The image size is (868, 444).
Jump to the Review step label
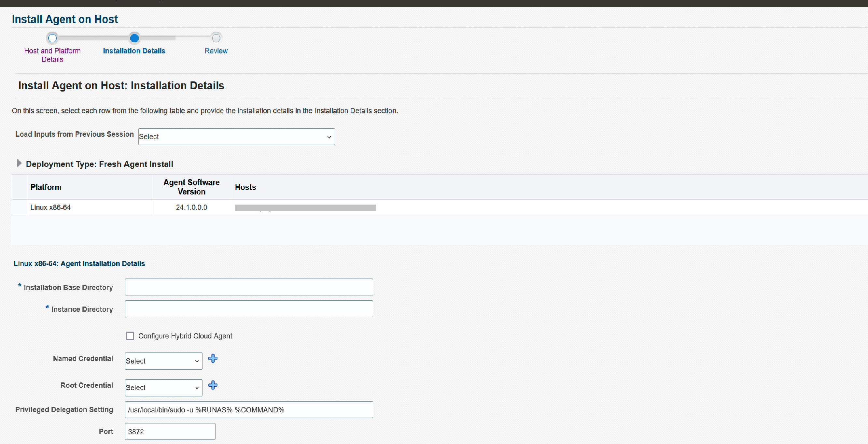pyautogui.click(x=216, y=51)
